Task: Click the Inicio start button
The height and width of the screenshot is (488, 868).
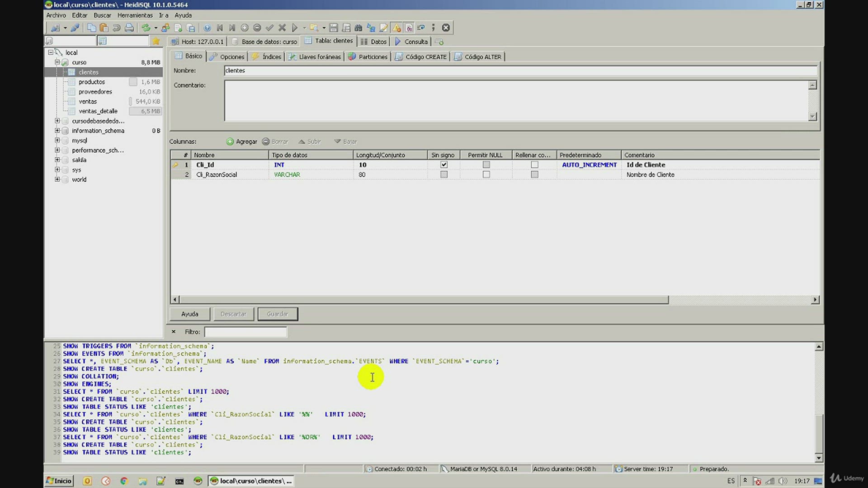Action: (59, 481)
